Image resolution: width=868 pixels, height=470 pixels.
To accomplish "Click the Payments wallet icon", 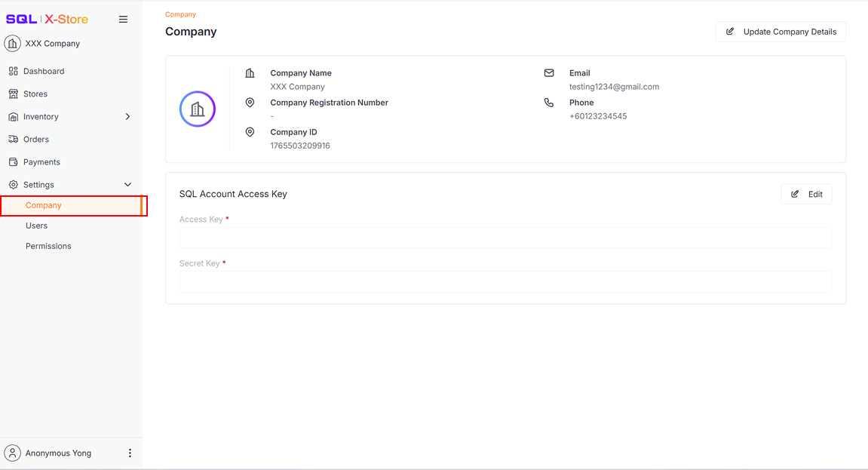I will point(13,162).
